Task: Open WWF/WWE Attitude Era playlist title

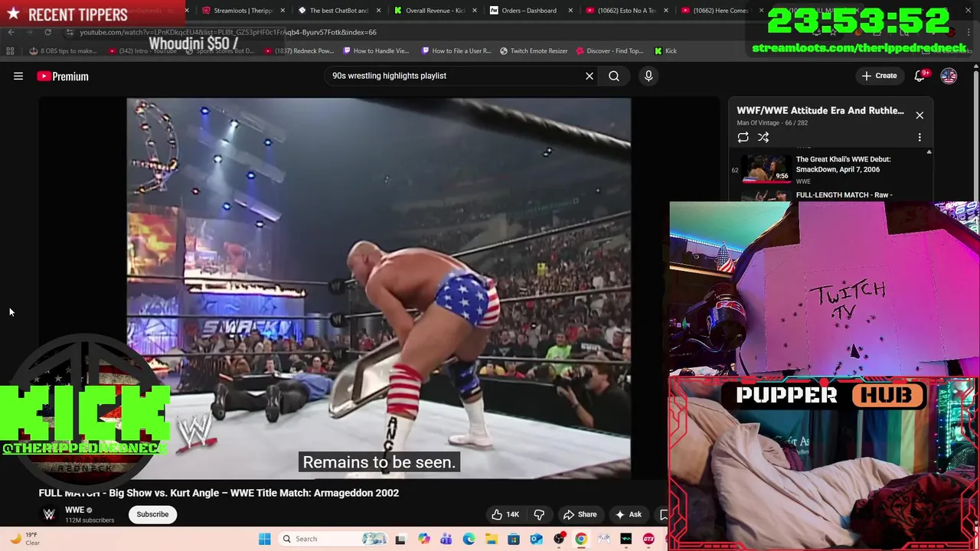Action: coord(820,110)
